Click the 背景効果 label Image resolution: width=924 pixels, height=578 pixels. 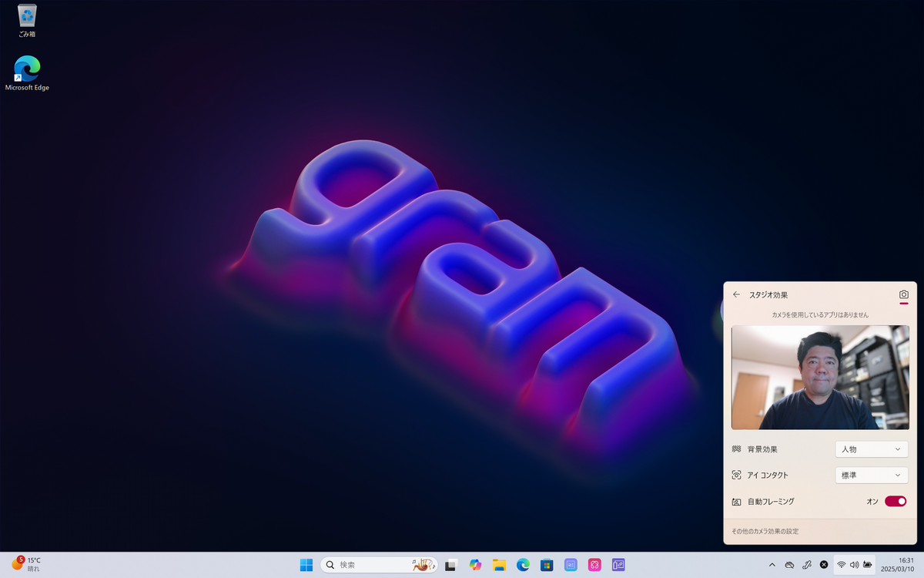(x=762, y=449)
